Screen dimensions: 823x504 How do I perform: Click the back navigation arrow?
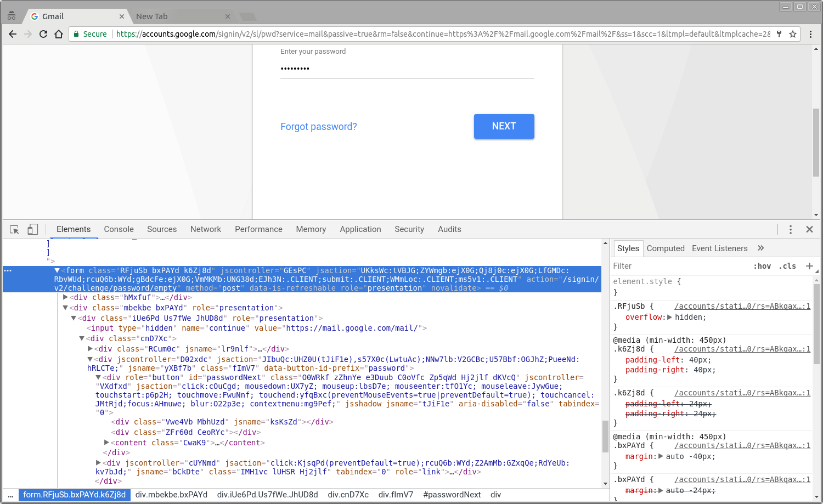click(13, 33)
